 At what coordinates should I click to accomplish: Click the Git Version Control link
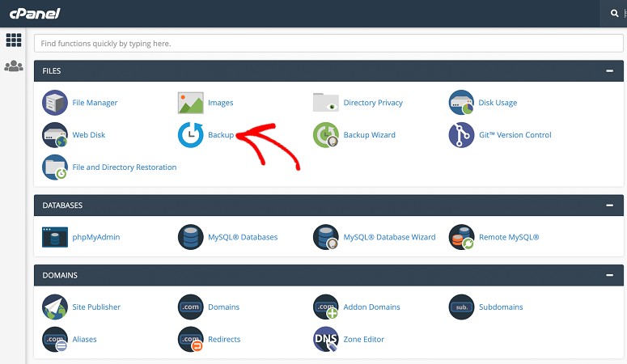coord(515,135)
